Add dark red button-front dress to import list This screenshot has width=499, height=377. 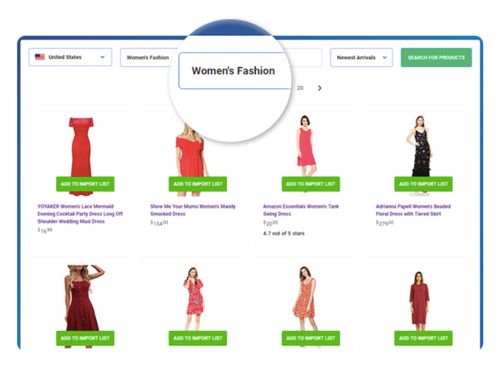(85, 338)
